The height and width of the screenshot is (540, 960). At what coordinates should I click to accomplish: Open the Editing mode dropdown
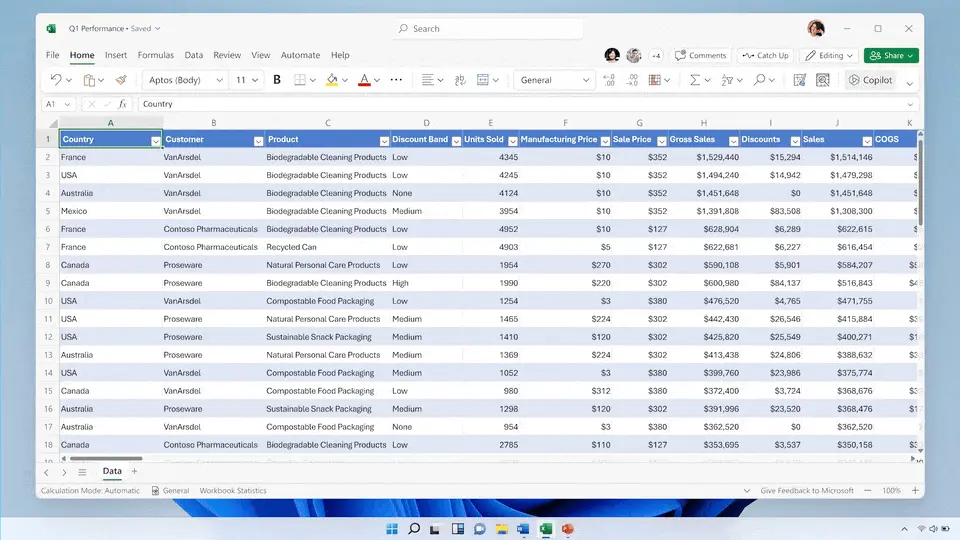[828, 55]
